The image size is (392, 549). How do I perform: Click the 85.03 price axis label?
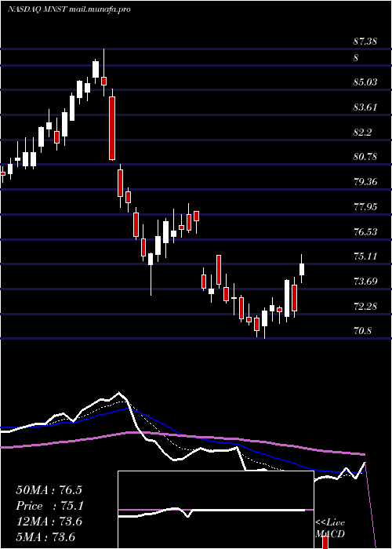coord(365,82)
